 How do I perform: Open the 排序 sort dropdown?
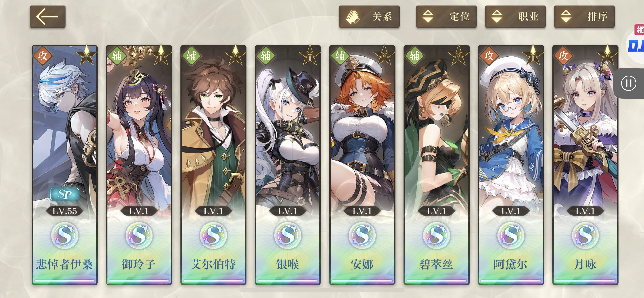[x=584, y=17]
